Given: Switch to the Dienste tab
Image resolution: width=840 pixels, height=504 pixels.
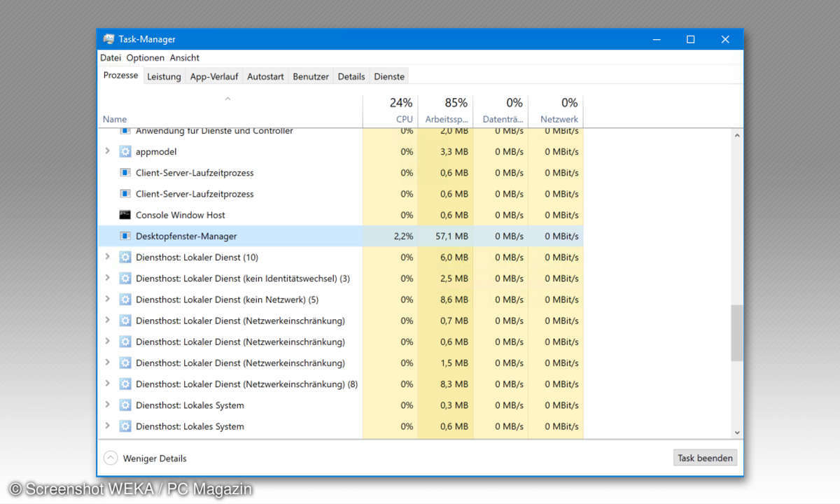Looking at the screenshot, I should (389, 76).
